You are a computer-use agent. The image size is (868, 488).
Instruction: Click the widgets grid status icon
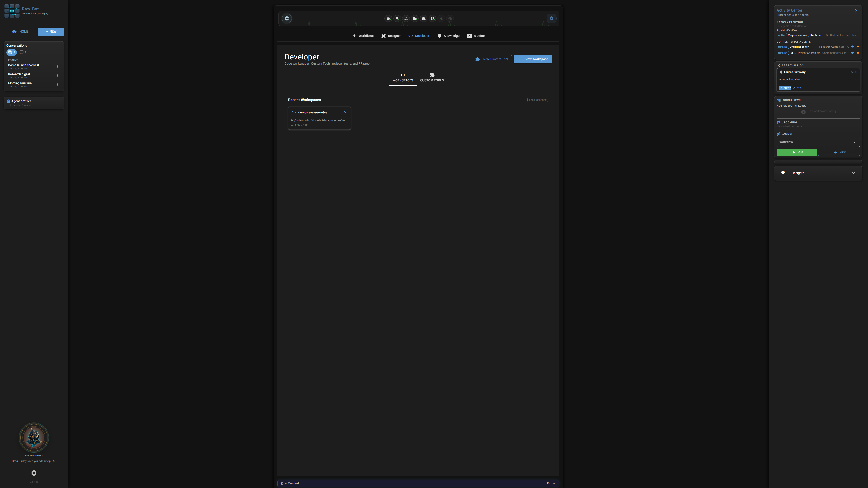point(433,19)
